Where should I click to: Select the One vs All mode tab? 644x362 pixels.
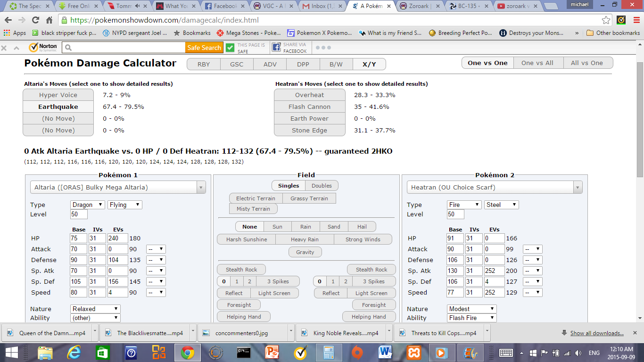(537, 63)
